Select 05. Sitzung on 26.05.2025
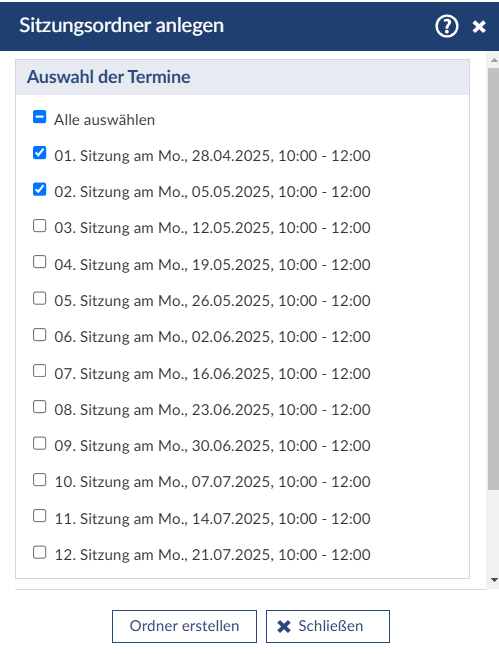The height and width of the screenshot is (654, 499). coord(40,298)
